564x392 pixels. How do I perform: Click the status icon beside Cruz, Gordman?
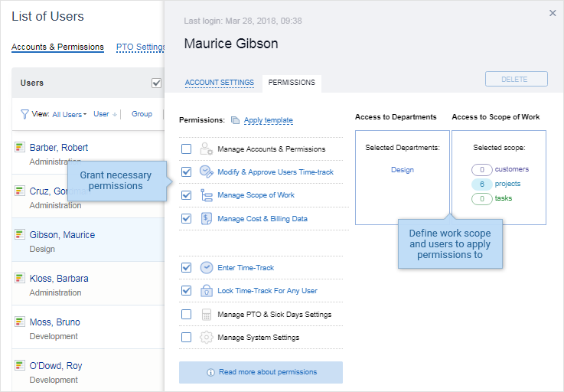(20, 191)
